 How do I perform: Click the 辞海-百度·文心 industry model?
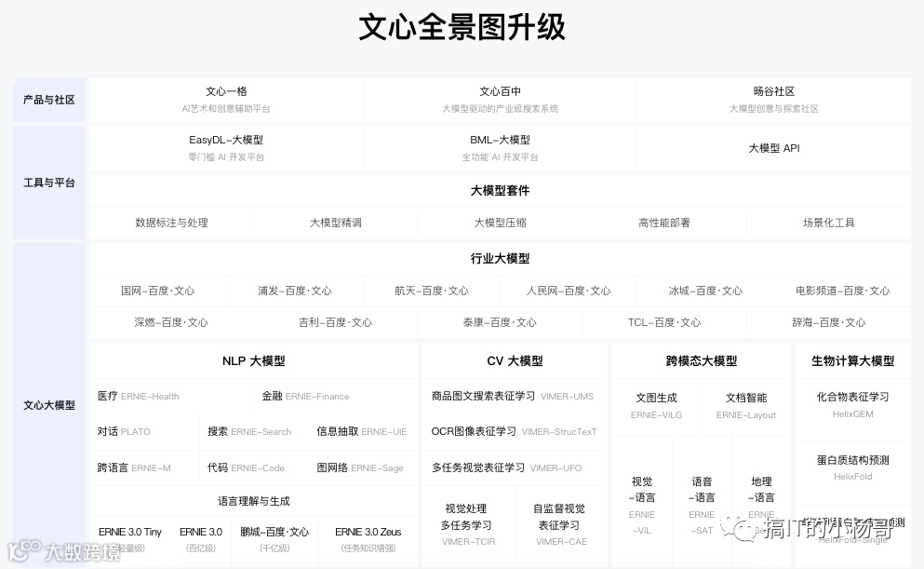(x=828, y=322)
